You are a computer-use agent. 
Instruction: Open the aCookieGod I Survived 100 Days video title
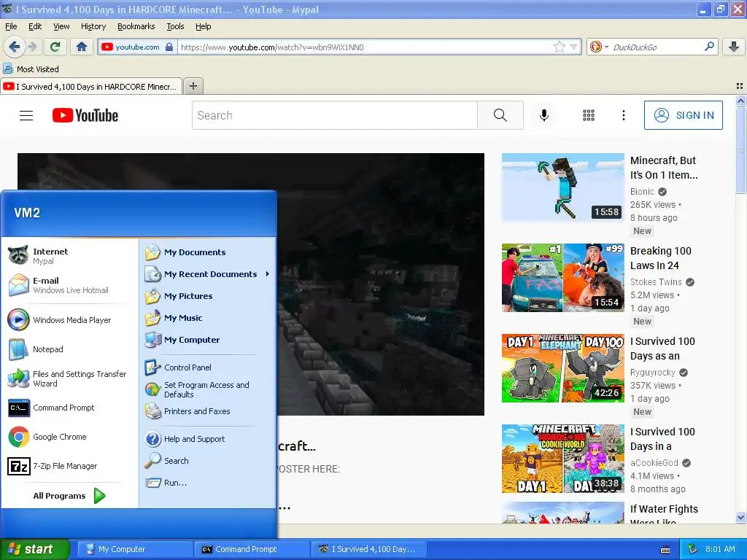[662, 439]
